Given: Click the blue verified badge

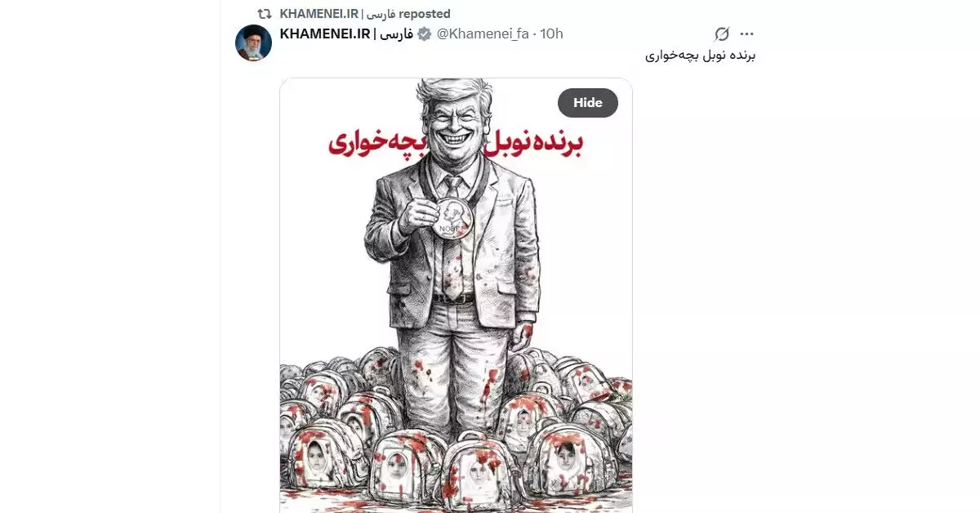Looking at the screenshot, I should click(x=425, y=33).
